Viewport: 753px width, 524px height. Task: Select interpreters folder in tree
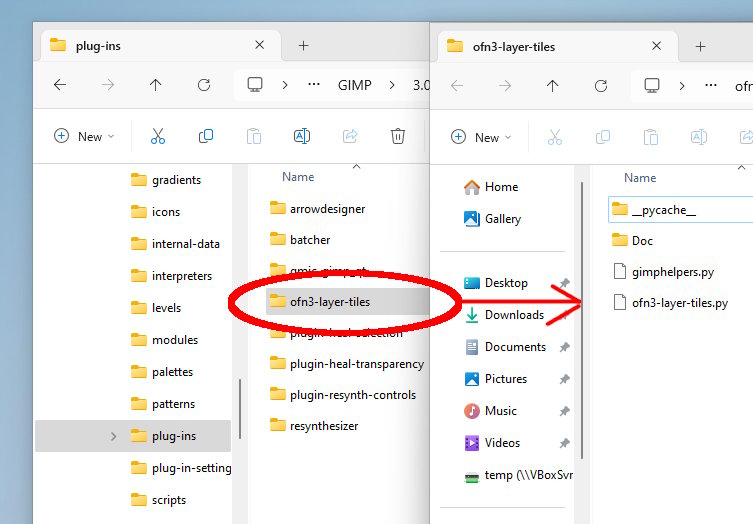tap(171, 276)
